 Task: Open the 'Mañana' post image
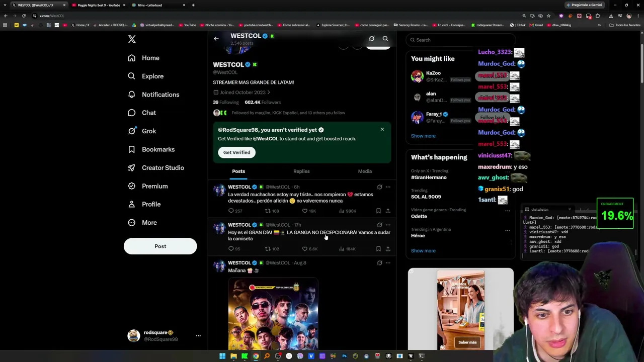pyautogui.click(x=273, y=314)
